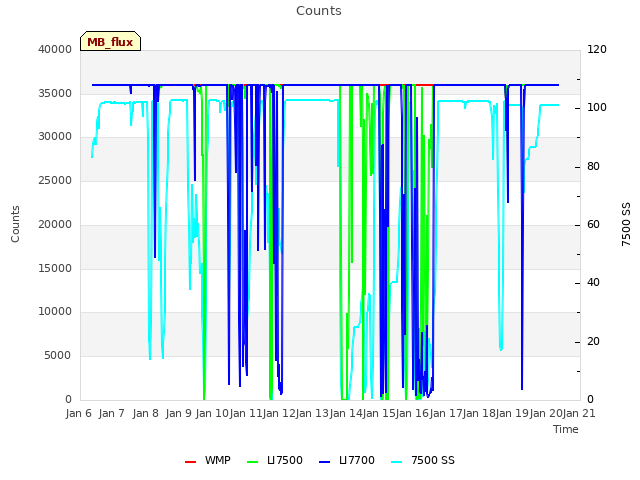Click the LI7500 legend entry

tap(275, 460)
